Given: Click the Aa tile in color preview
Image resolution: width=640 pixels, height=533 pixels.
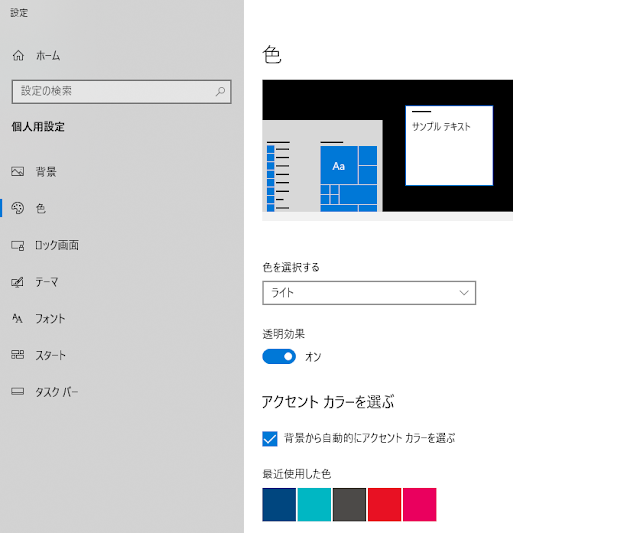Looking at the screenshot, I should (x=339, y=165).
